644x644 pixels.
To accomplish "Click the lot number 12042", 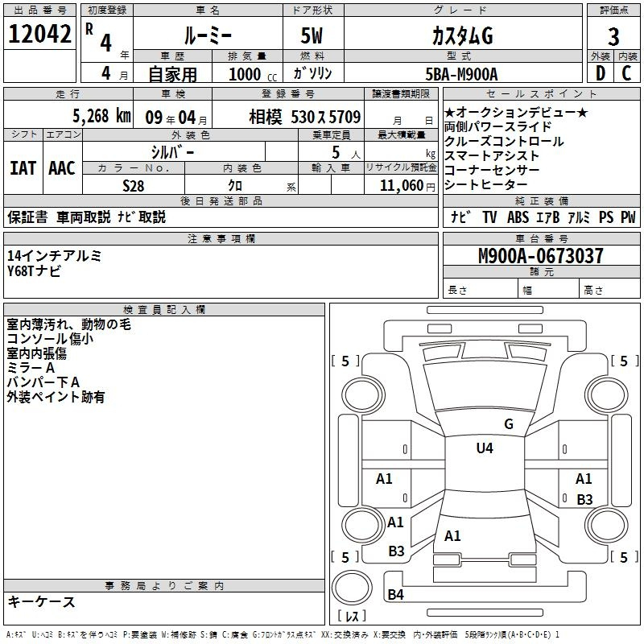I will [39, 34].
